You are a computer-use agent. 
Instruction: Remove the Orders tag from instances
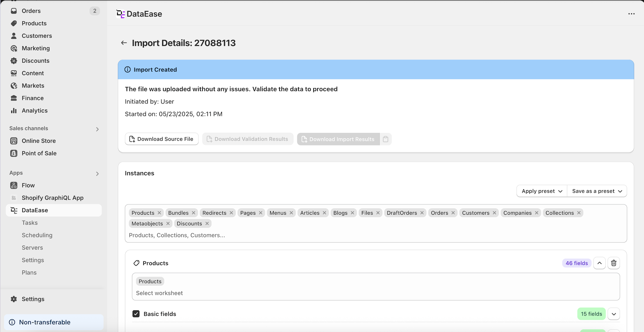(453, 213)
